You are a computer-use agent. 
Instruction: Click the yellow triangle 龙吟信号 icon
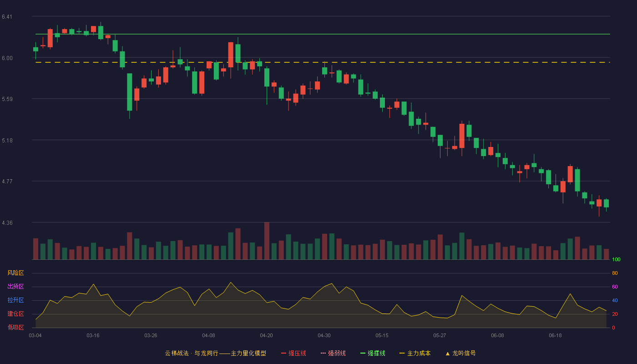[448, 353]
